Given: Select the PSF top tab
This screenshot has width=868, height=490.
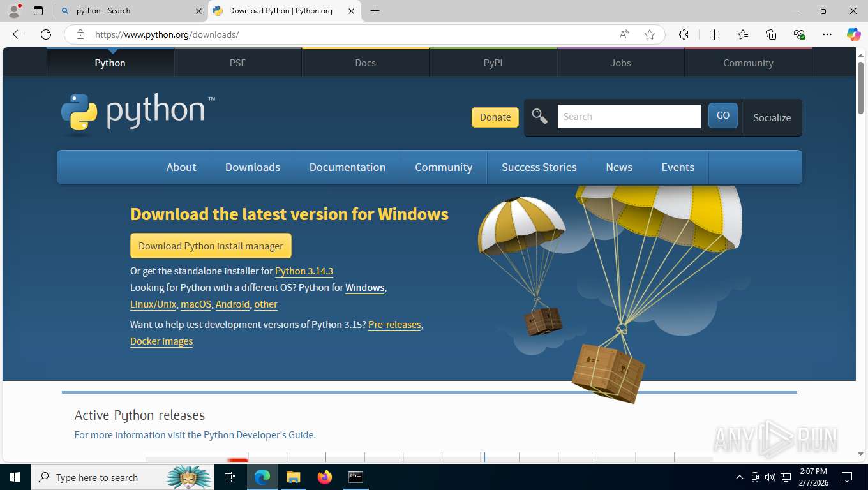Looking at the screenshot, I should (x=237, y=63).
